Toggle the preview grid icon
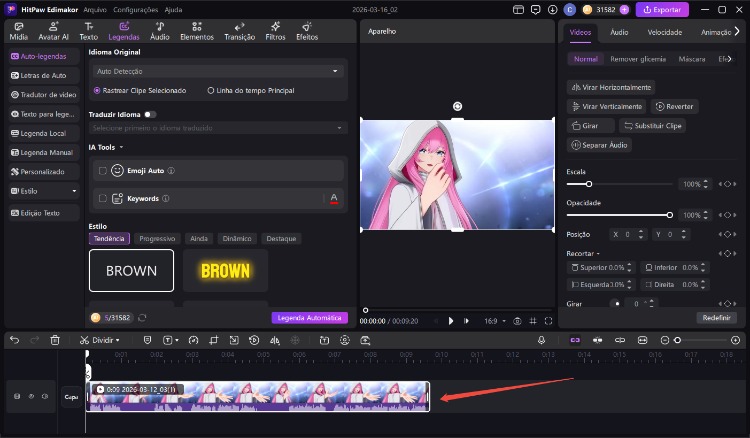The image size is (750, 438). [x=533, y=321]
